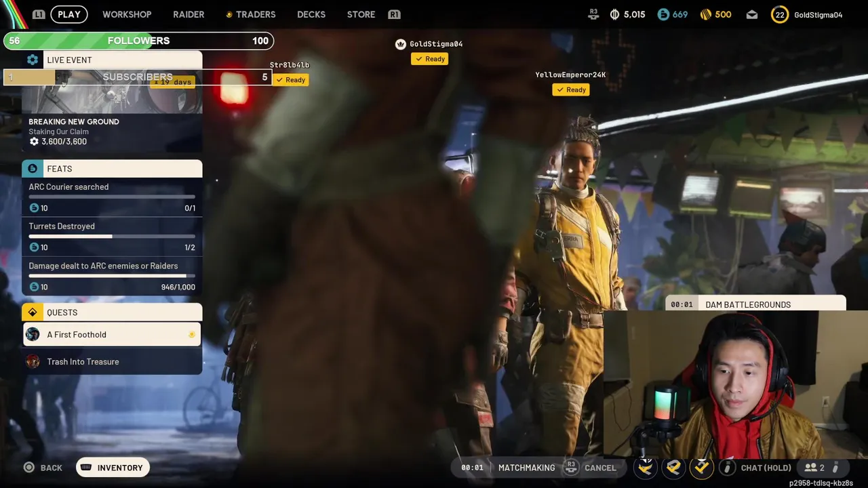This screenshot has height=488, width=868.
Task: Open the mail inbox envelope icon
Action: [752, 14]
